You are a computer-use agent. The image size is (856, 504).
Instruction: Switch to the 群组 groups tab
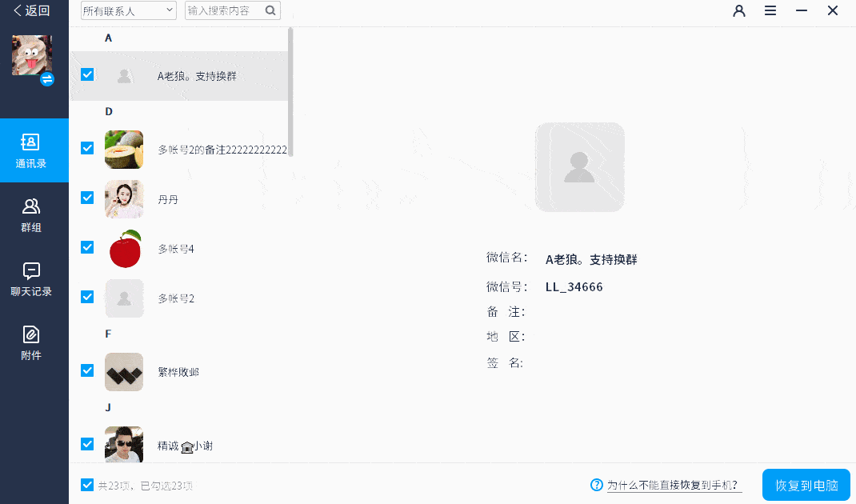point(31,215)
